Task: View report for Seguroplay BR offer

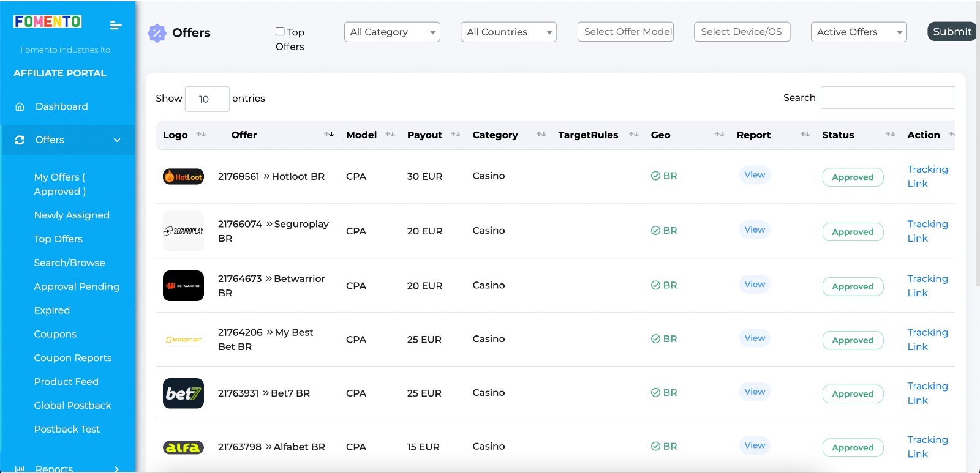Action: (x=755, y=229)
